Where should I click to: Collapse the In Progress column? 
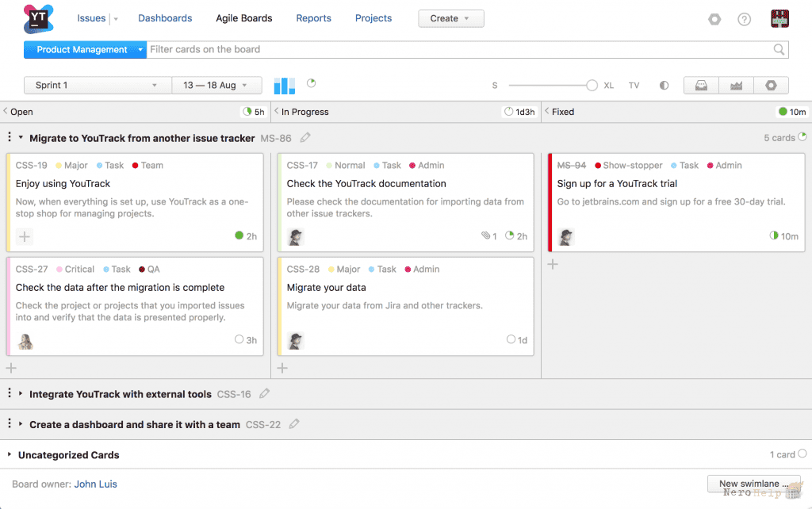point(277,111)
